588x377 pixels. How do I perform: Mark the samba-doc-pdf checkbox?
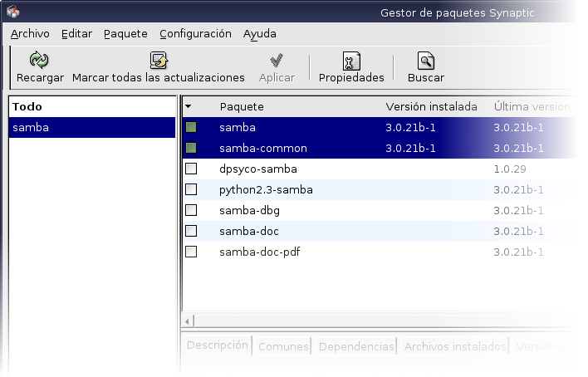191,252
